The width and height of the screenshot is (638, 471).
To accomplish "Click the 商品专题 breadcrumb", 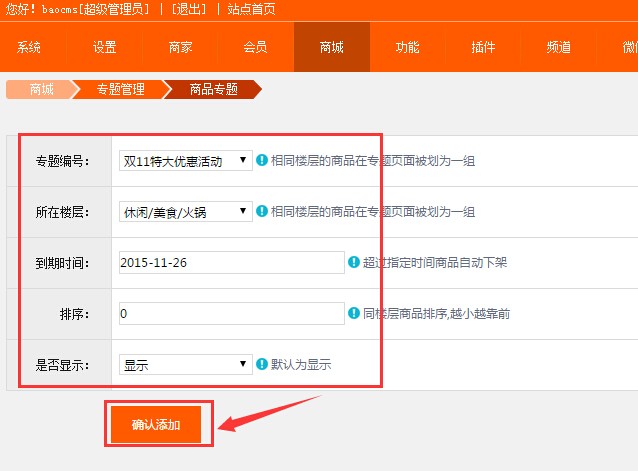I will tap(214, 89).
